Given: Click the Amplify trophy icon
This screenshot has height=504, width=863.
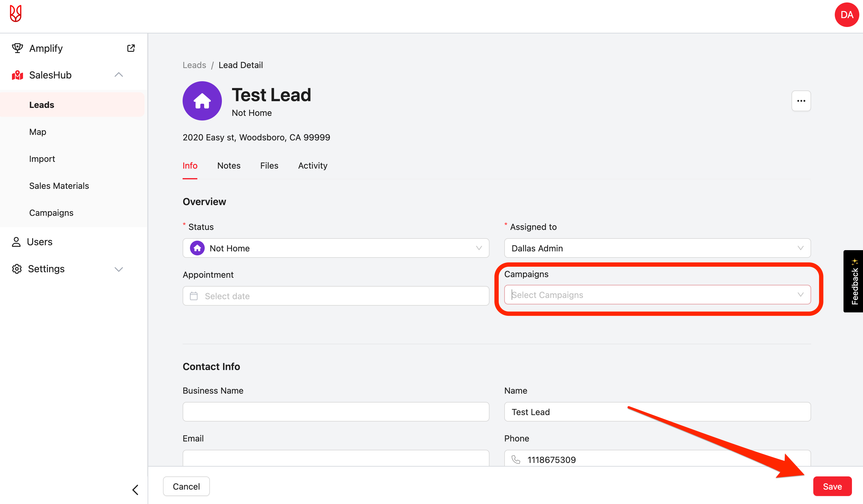Looking at the screenshot, I should coord(17,48).
